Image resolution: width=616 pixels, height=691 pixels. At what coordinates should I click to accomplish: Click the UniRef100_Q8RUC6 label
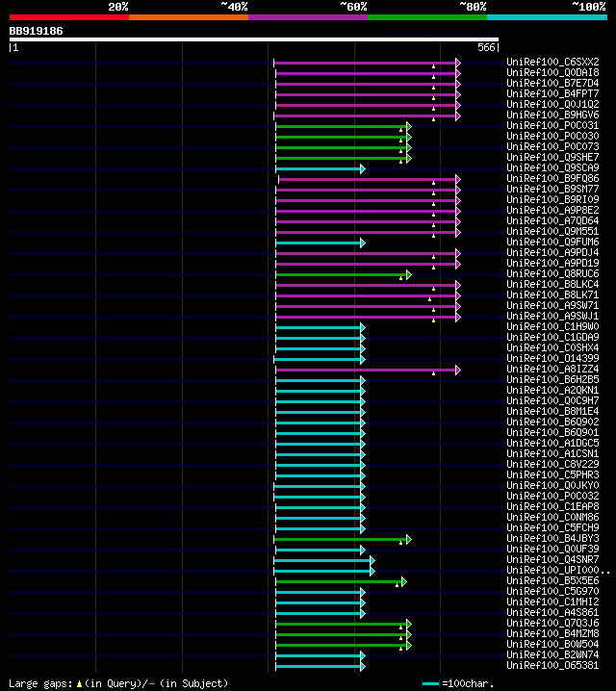pos(552,273)
